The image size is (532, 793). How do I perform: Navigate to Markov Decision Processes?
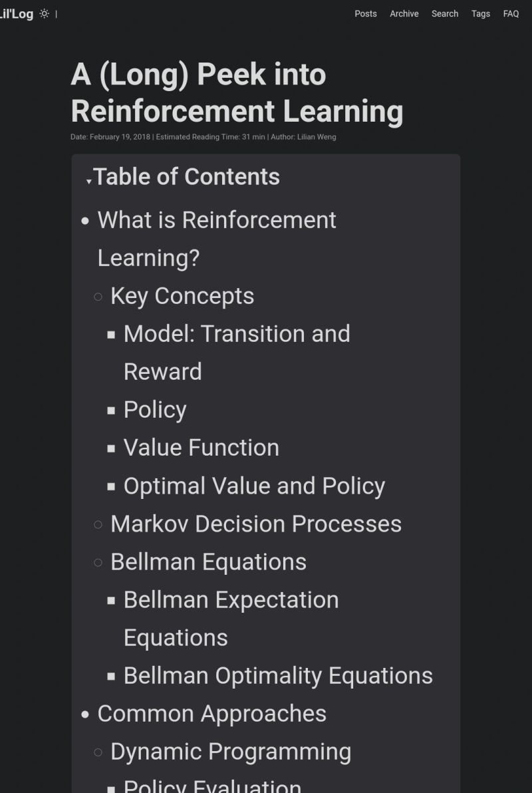coord(256,524)
